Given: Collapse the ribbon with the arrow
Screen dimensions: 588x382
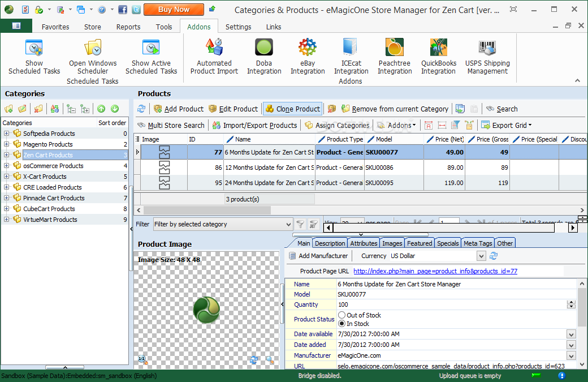Looking at the screenshot, I should (577, 80).
